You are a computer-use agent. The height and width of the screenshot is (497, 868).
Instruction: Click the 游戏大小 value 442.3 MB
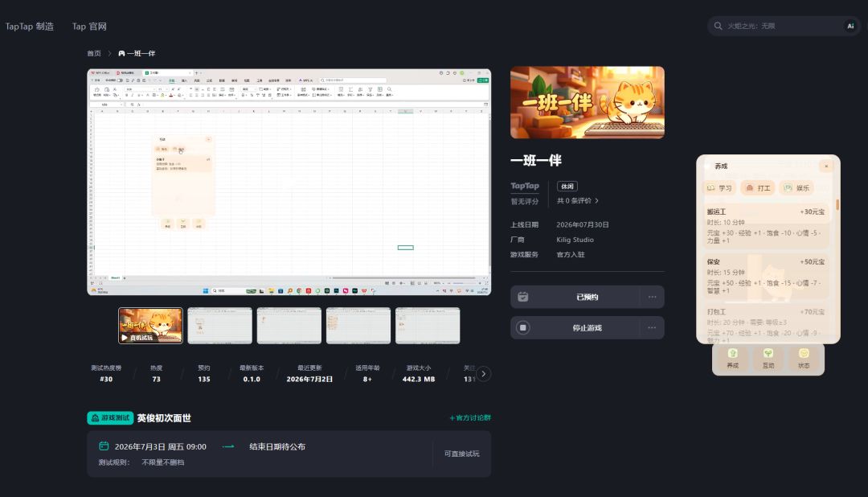click(x=419, y=379)
